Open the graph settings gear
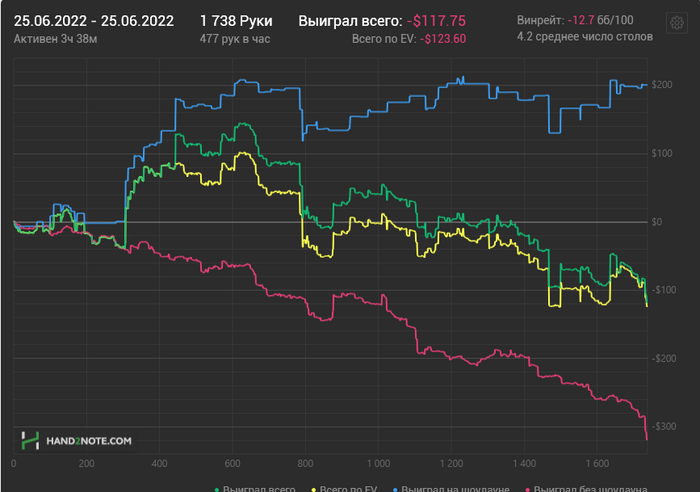The width and height of the screenshot is (700, 492). point(677,22)
